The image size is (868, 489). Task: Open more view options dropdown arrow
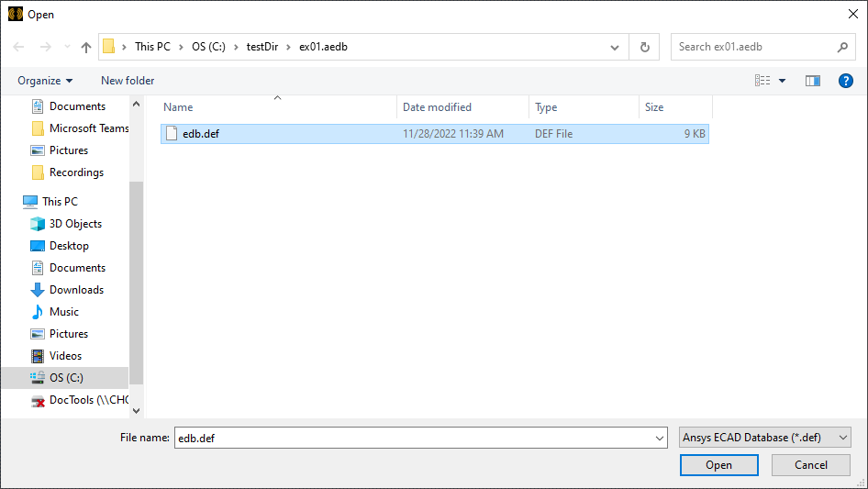(x=782, y=81)
